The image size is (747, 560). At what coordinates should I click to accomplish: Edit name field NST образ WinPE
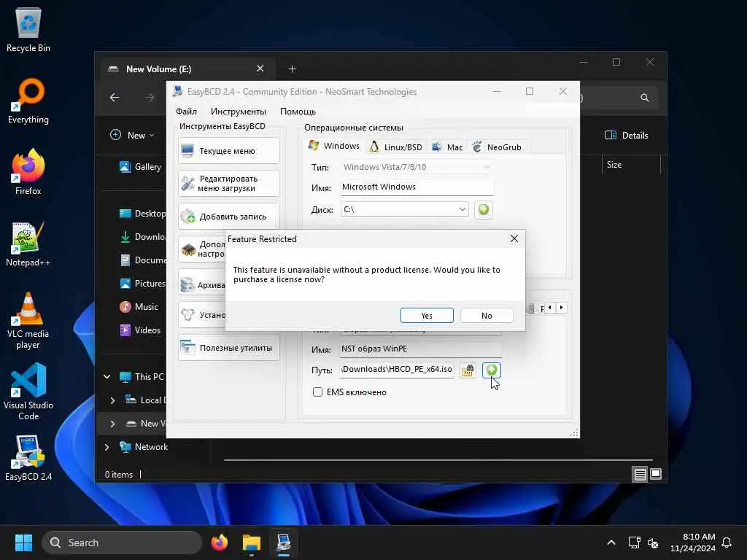click(421, 349)
